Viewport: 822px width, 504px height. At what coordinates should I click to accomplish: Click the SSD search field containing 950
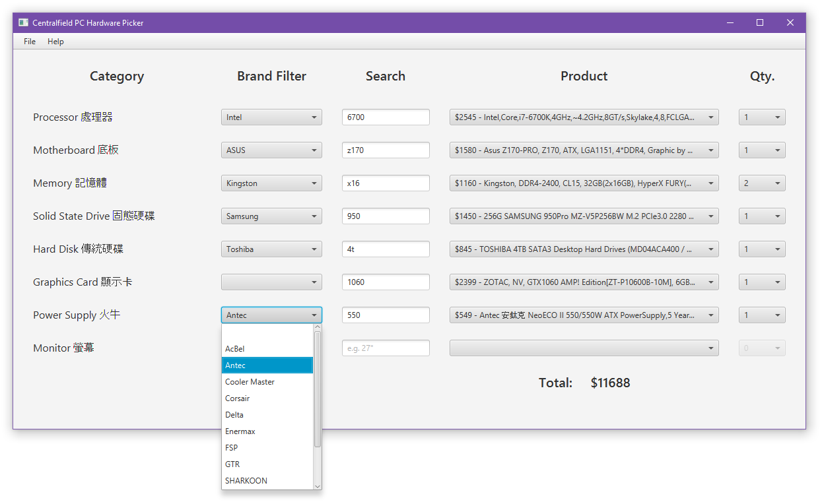(386, 216)
